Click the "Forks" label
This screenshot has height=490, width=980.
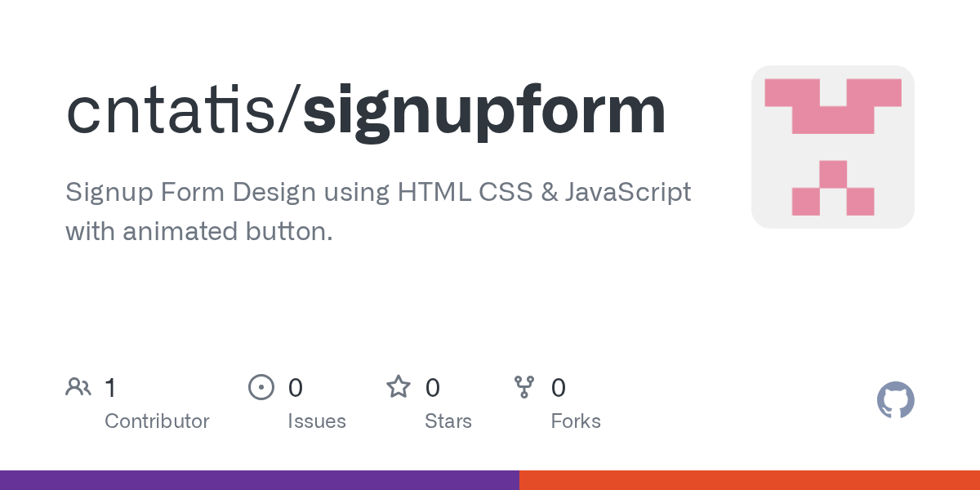pyautogui.click(x=576, y=421)
